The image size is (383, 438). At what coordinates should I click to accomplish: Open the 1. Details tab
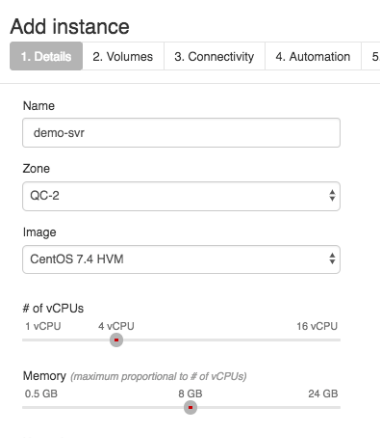point(46,56)
